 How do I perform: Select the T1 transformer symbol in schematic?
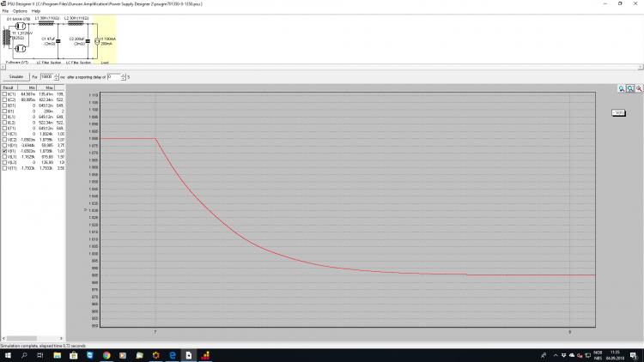pyautogui.click(x=7, y=37)
